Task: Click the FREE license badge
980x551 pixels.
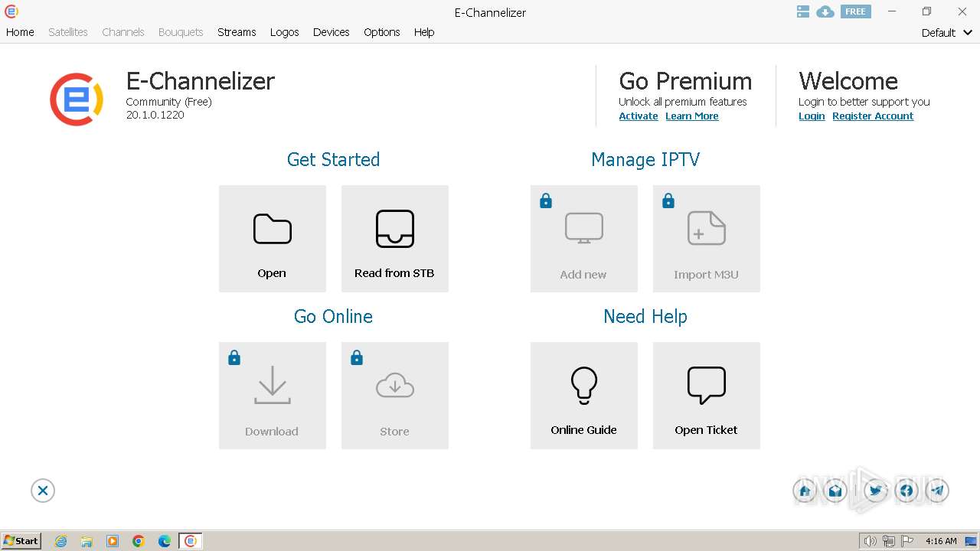Action: coord(855,11)
